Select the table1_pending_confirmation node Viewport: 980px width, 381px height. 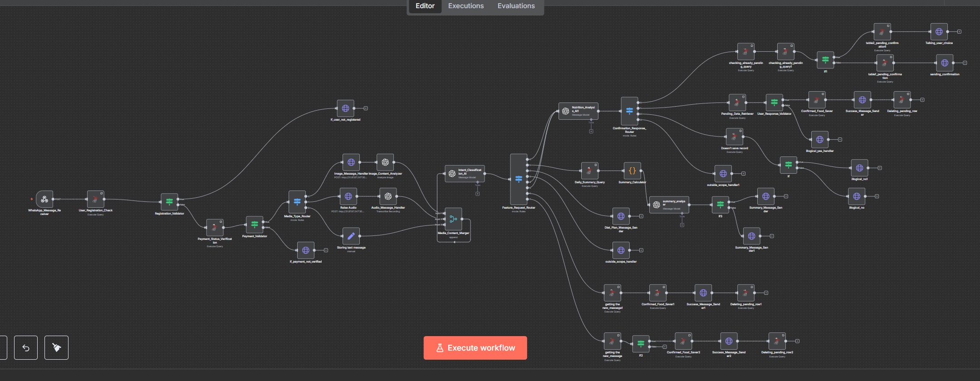[885, 63]
